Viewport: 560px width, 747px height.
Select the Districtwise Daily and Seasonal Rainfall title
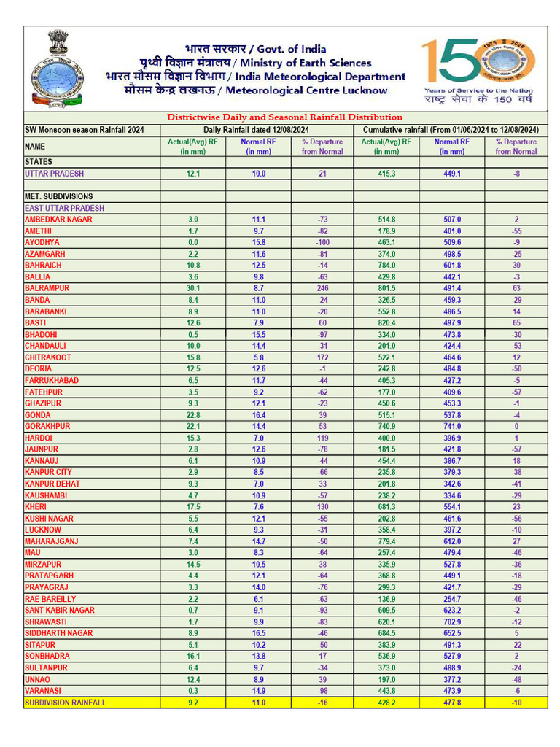(285, 117)
